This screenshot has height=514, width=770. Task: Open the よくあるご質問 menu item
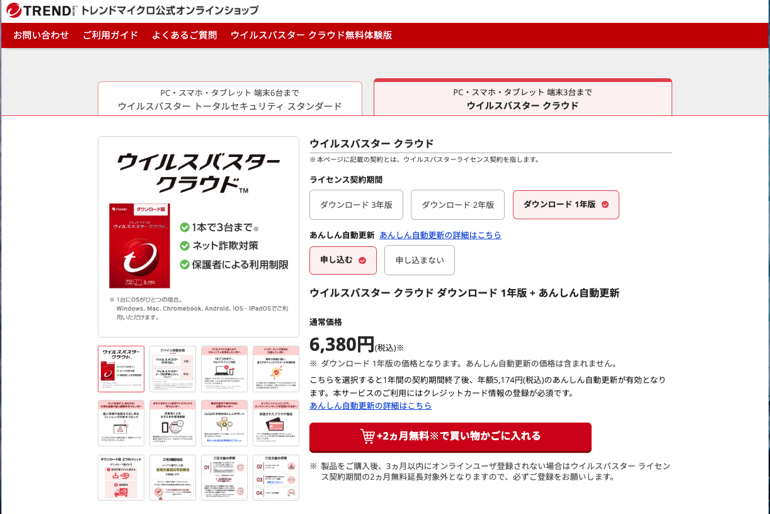point(184,35)
